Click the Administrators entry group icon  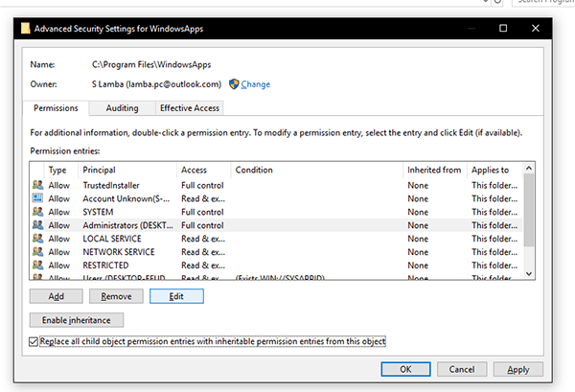pos(37,225)
